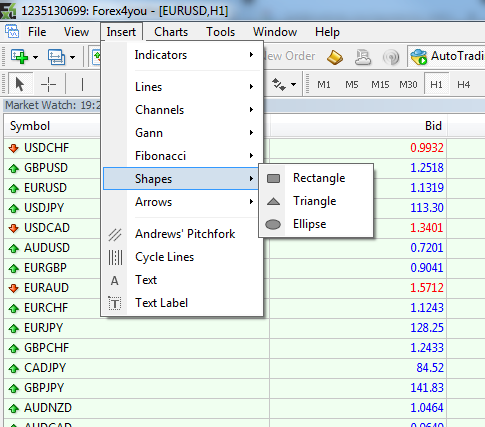The height and width of the screenshot is (427, 485).
Task: Choose Triangle from Shapes submenu
Action: [x=316, y=201]
